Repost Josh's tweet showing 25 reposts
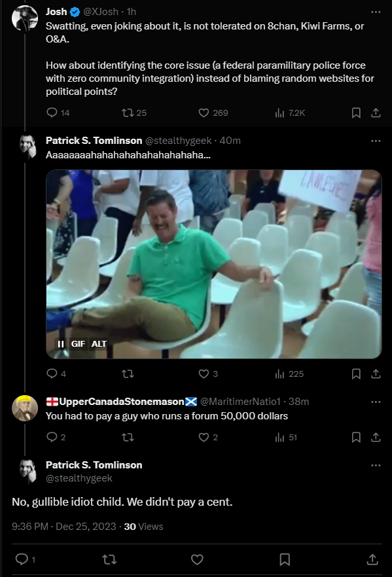This screenshot has height=577, width=392. tap(128, 113)
